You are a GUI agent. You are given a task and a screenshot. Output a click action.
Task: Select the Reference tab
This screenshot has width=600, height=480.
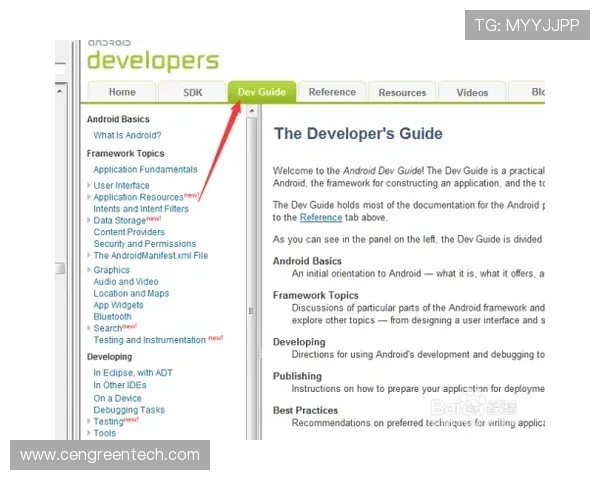click(x=332, y=92)
